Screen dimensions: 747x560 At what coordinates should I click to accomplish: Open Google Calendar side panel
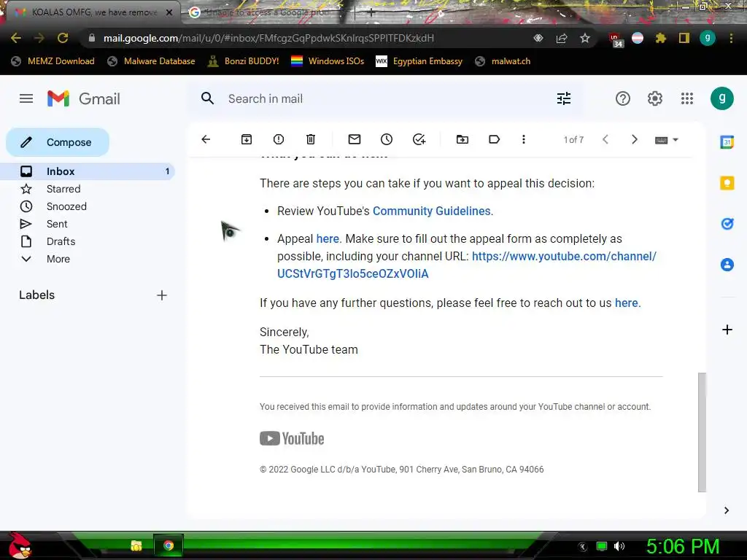[x=727, y=142]
